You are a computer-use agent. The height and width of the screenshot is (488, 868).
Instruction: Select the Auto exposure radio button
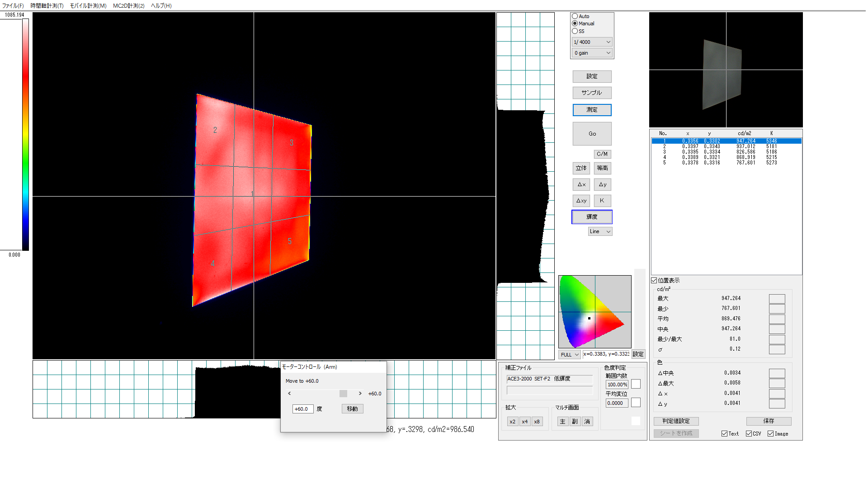pos(575,16)
